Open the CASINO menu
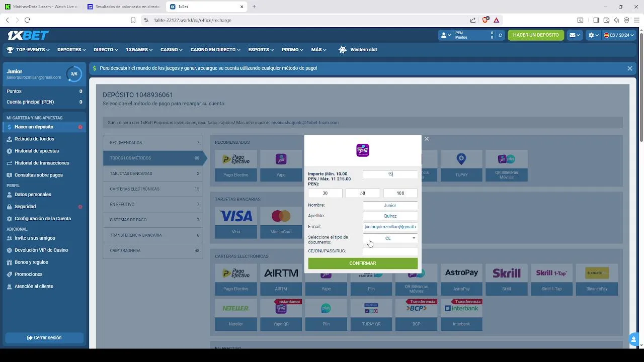The width and height of the screenshot is (644, 362). click(x=172, y=50)
